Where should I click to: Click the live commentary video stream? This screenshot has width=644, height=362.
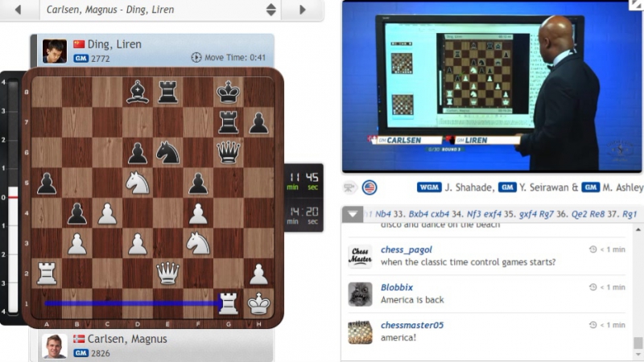click(x=492, y=86)
